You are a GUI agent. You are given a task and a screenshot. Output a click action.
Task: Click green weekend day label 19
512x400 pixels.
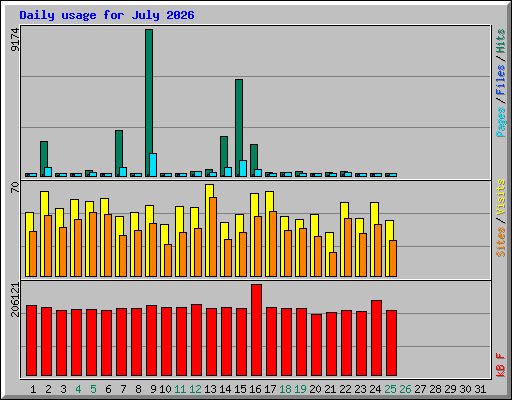301,389
